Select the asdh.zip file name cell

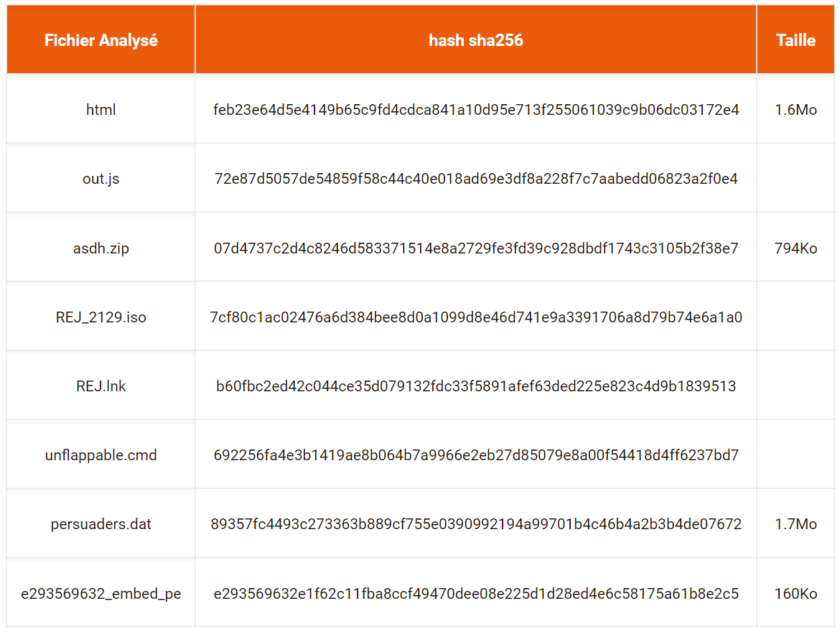(101, 248)
